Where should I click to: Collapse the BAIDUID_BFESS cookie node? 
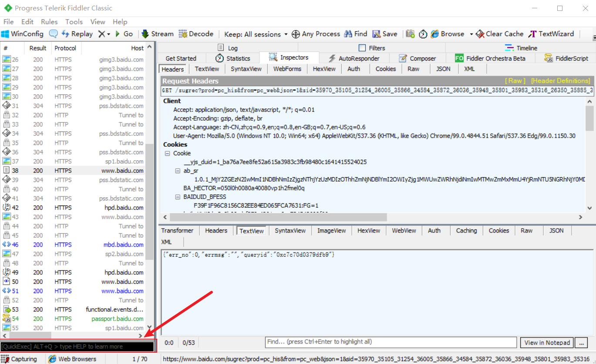[177, 197]
